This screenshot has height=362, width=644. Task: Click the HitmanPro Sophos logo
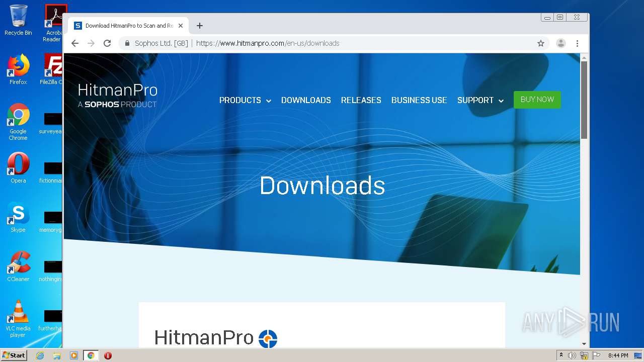click(x=118, y=96)
